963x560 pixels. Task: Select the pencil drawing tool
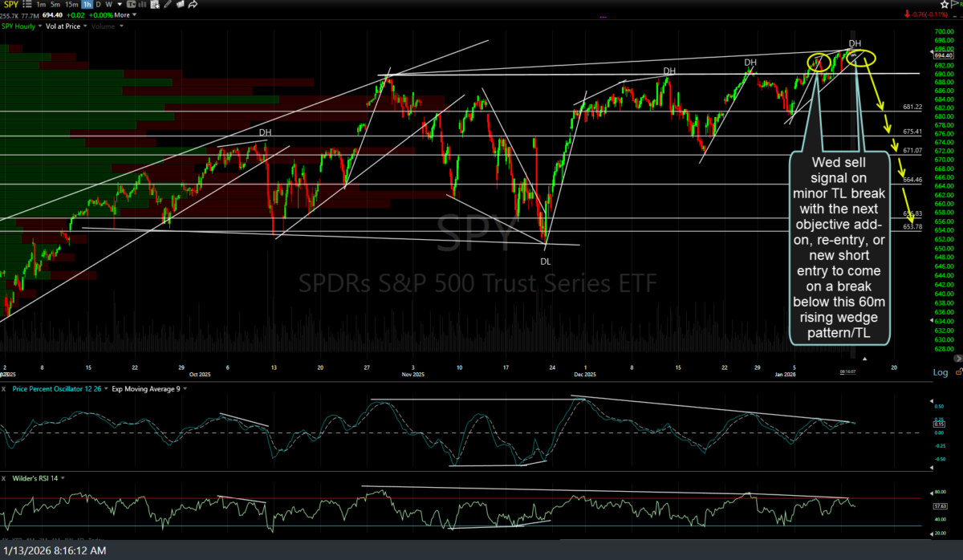pos(168,5)
